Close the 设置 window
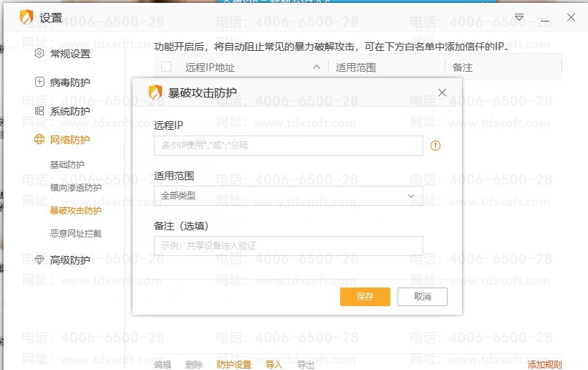588x370 pixels. coord(571,17)
